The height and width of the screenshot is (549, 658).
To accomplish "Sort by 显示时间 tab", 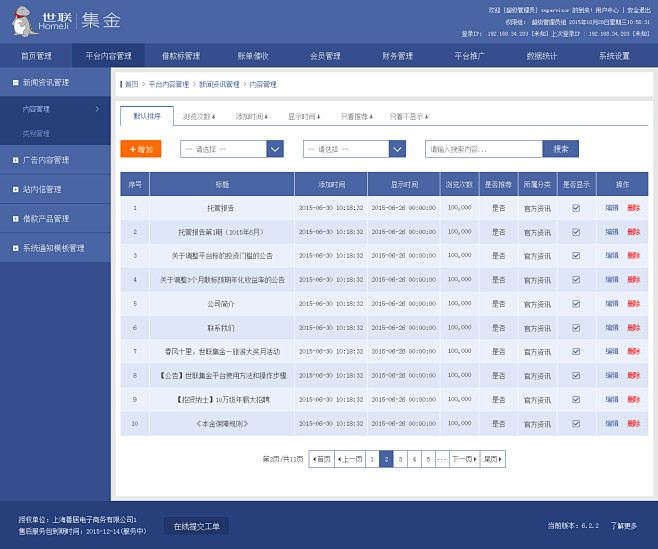I will pyautogui.click(x=304, y=116).
